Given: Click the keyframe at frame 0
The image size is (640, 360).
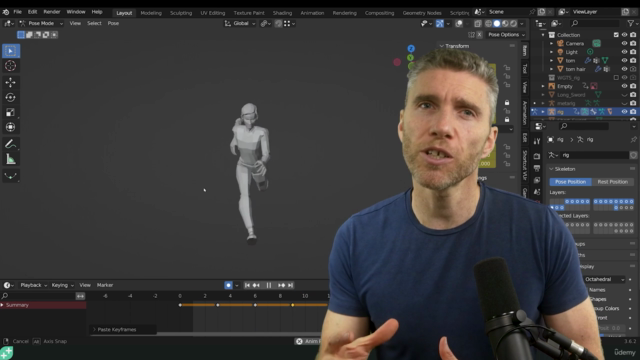Looking at the screenshot, I should coord(180,305).
